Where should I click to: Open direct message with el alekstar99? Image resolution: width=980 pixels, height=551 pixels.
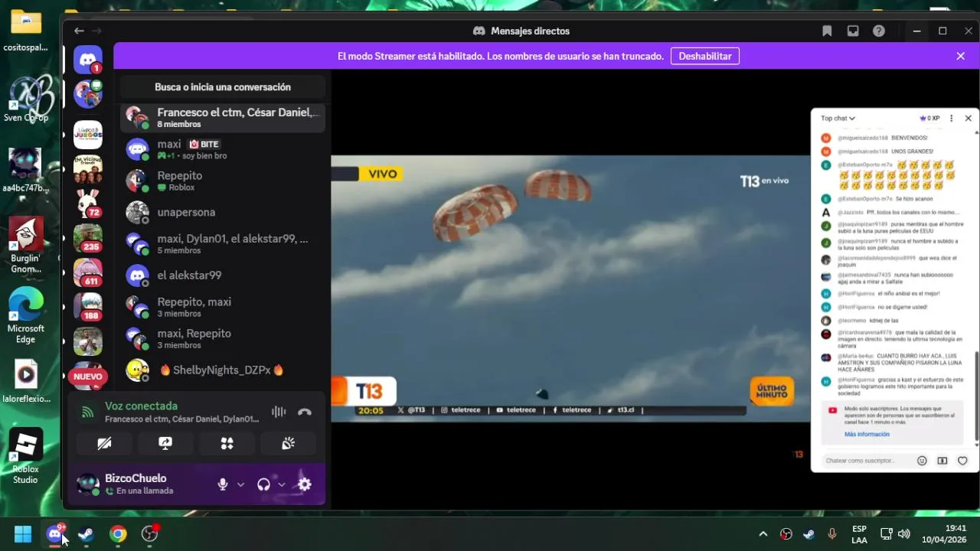[x=223, y=275]
